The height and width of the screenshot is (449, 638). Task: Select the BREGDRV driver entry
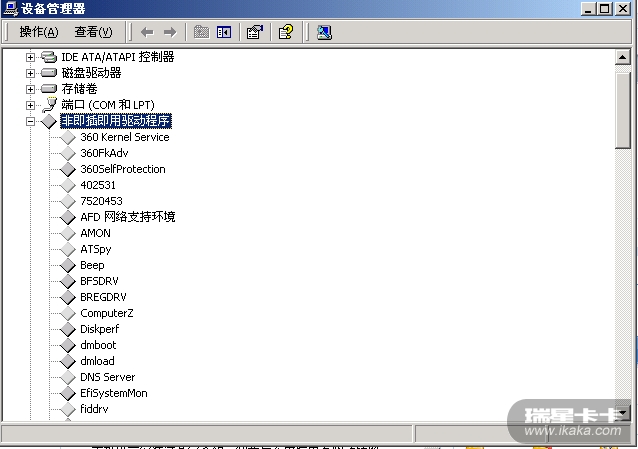(x=103, y=297)
